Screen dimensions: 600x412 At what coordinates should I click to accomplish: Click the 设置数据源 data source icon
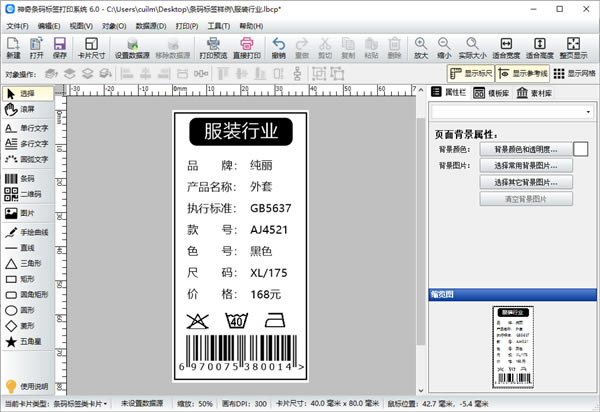click(132, 48)
